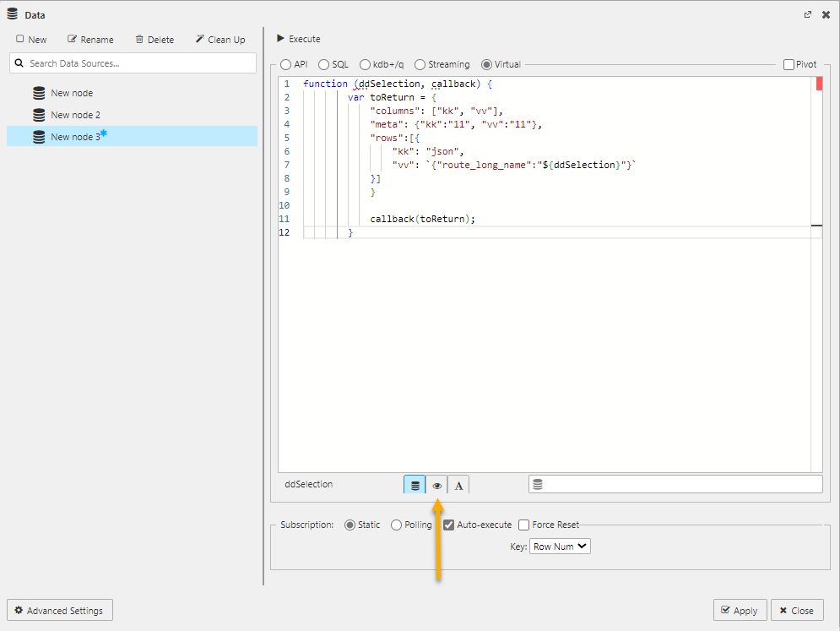Image resolution: width=840 pixels, height=631 pixels.
Task: Select the New node 2 data source
Action: tap(75, 115)
